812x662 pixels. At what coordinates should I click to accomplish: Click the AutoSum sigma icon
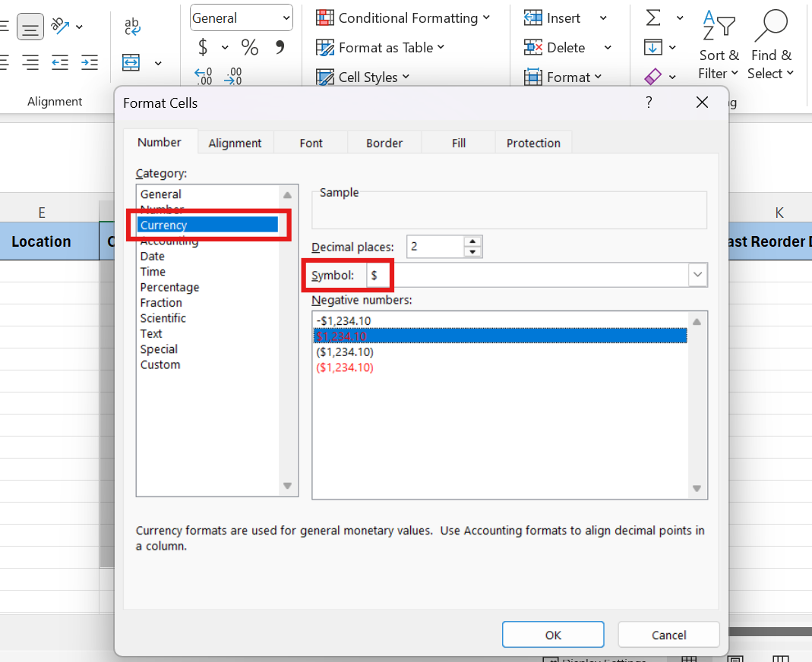652,18
